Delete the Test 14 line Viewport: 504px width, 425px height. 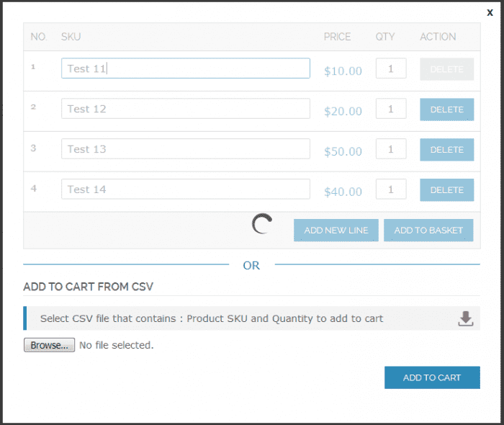click(x=446, y=190)
